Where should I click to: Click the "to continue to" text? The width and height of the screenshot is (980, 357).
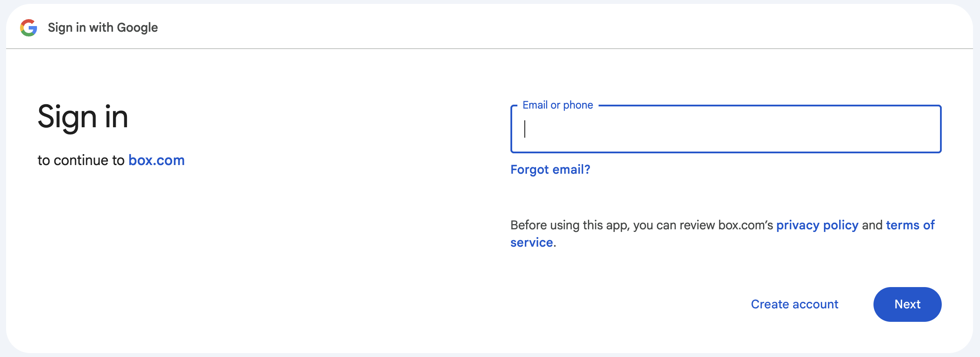click(81, 160)
